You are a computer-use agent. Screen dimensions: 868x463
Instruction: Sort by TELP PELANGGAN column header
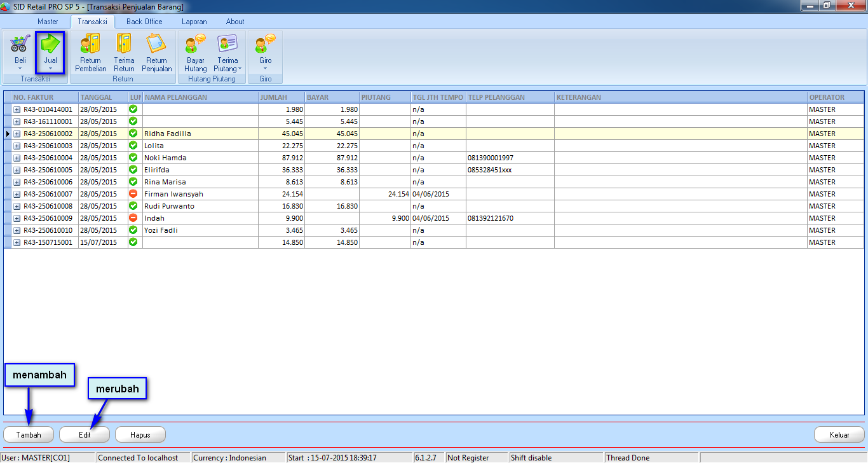(510, 97)
